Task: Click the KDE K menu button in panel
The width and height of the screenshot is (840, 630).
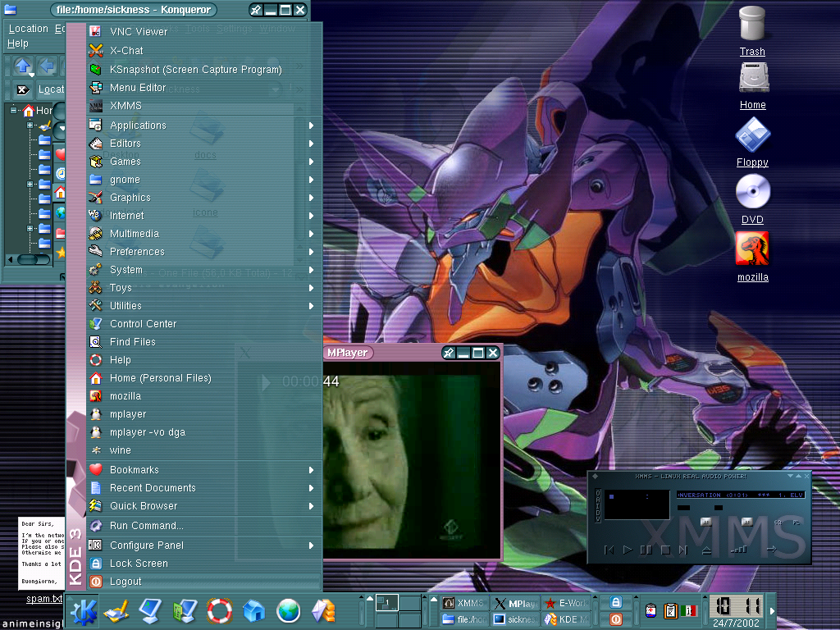Action: (x=83, y=611)
